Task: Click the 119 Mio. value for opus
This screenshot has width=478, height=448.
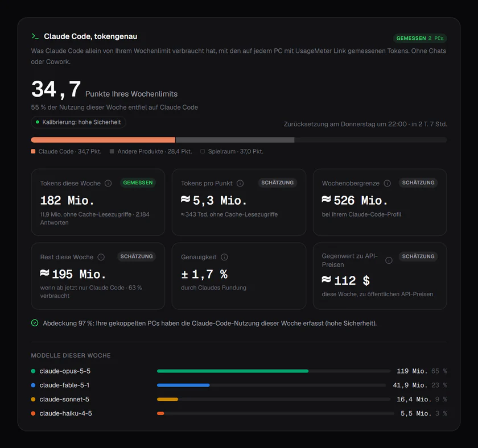Action: (x=412, y=371)
